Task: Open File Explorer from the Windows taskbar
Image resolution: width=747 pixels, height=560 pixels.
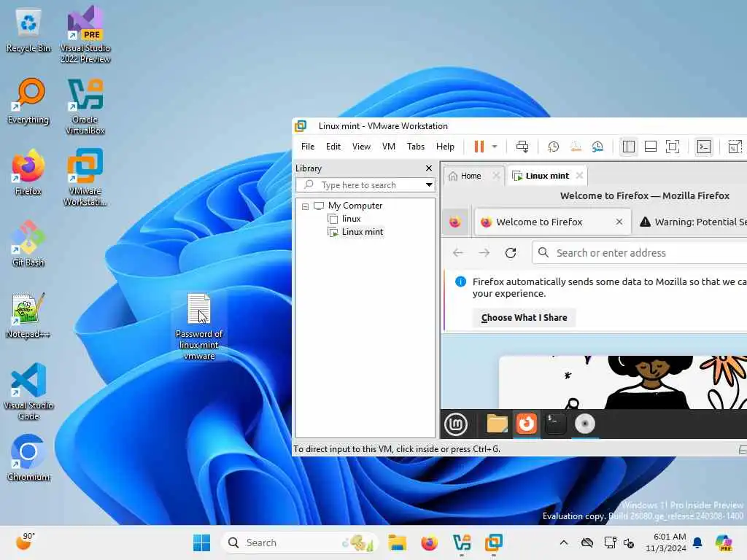Action: [x=397, y=542]
